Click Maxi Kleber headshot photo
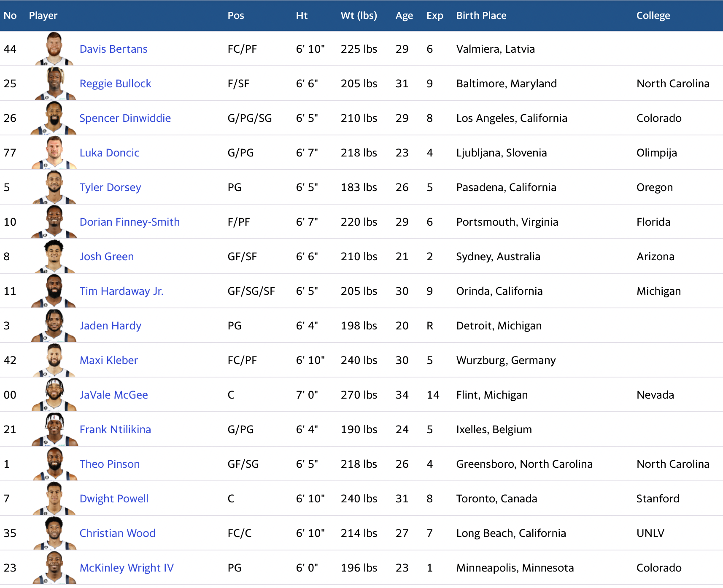 (54, 360)
